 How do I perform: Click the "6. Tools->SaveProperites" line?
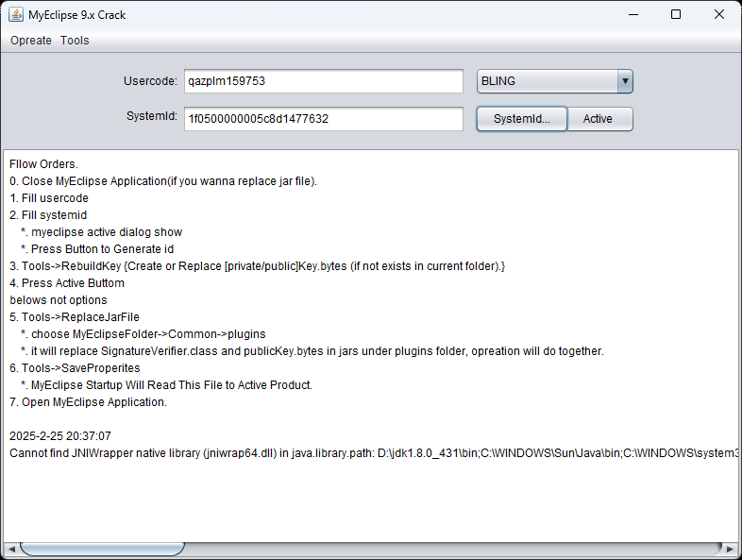75,368
